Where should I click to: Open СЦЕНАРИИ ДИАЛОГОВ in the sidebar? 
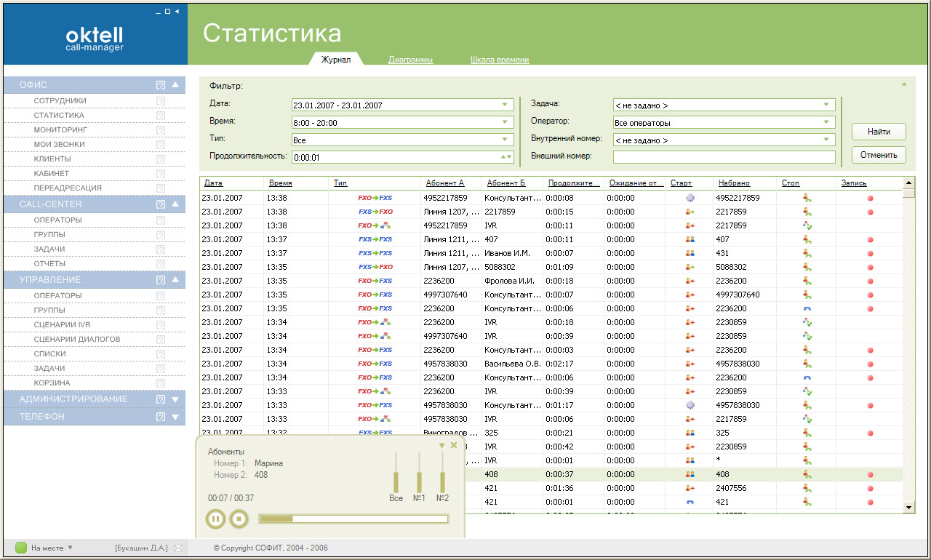pyautogui.click(x=77, y=340)
